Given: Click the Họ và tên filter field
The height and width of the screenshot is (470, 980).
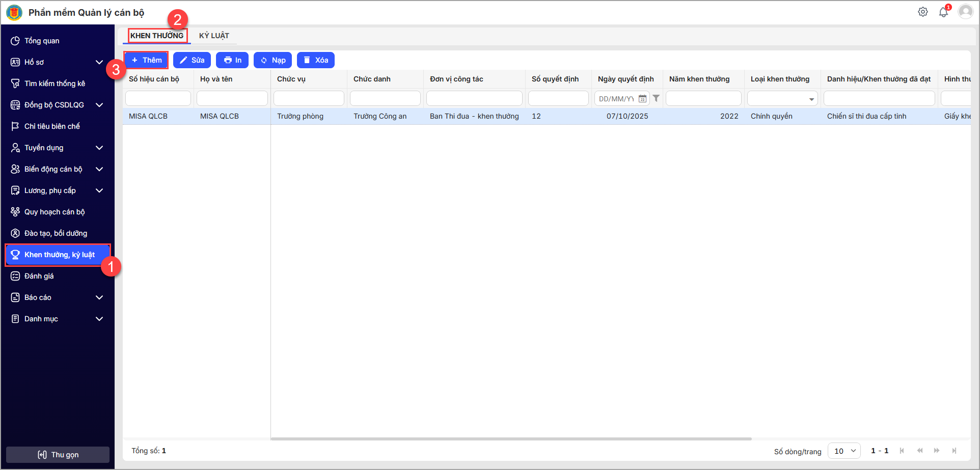Looking at the screenshot, I should [x=232, y=98].
